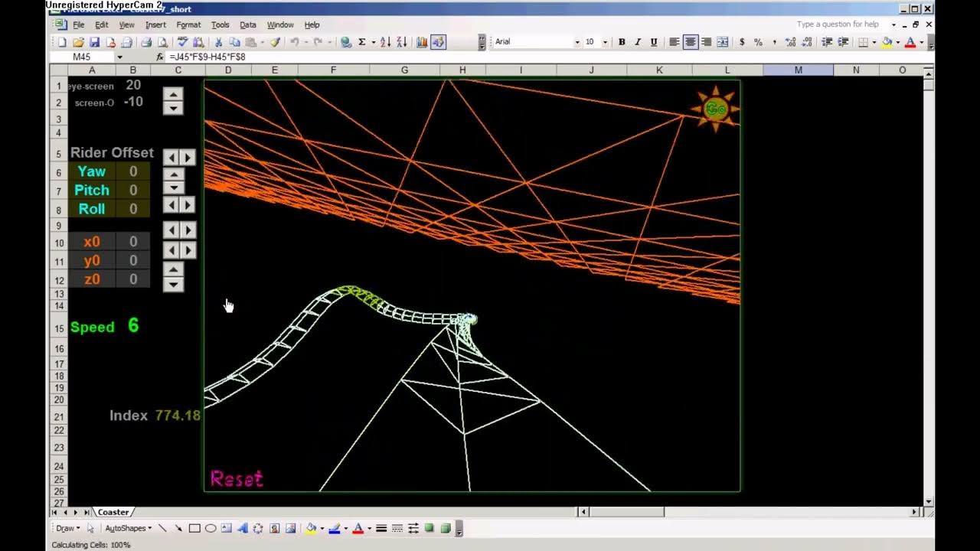Click the Decrease Indent icon
980x551 pixels.
[826, 42]
